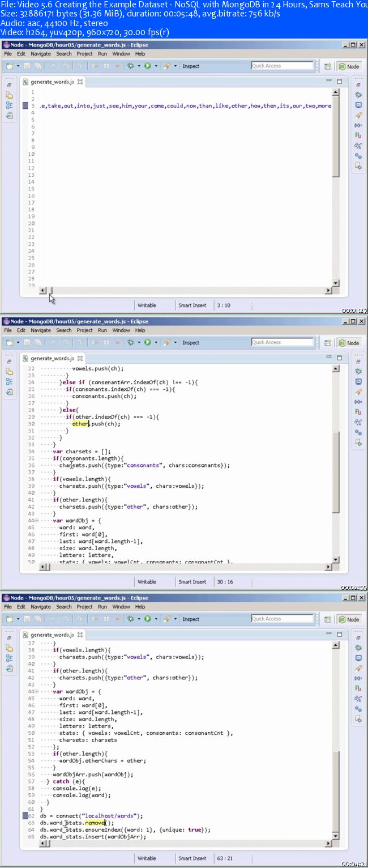Open the Navigate menu in the top Eclipse window
Viewport: 368px width, 868px height.
tap(40, 54)
